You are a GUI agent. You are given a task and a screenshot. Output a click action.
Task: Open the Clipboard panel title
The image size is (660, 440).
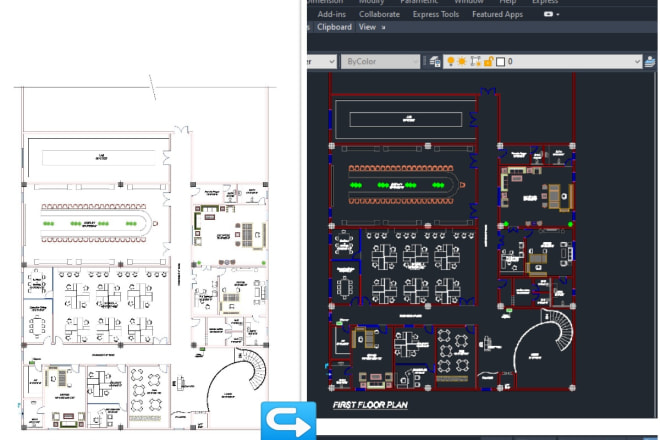point(334,27)
